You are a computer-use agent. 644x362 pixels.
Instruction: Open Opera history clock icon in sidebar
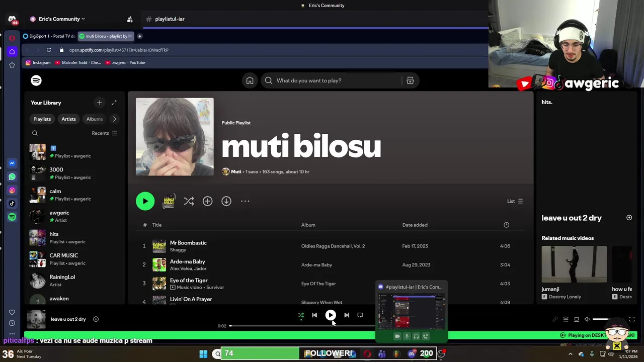12,323
